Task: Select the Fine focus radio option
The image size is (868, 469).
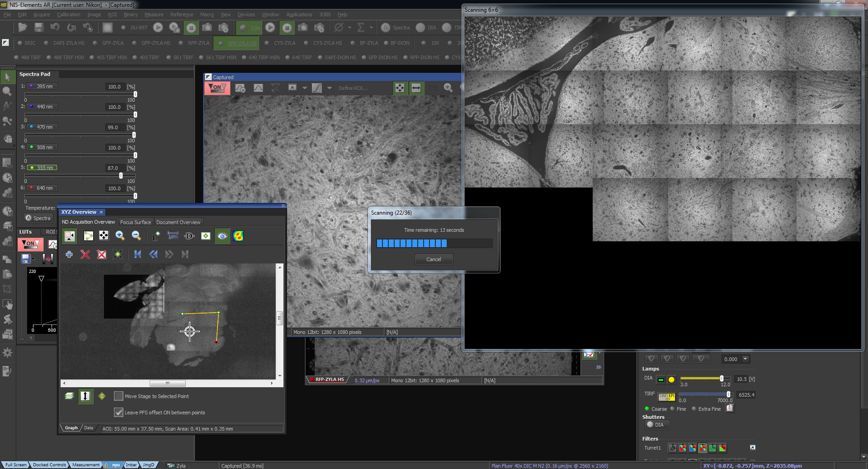Action: coord(673,409)
